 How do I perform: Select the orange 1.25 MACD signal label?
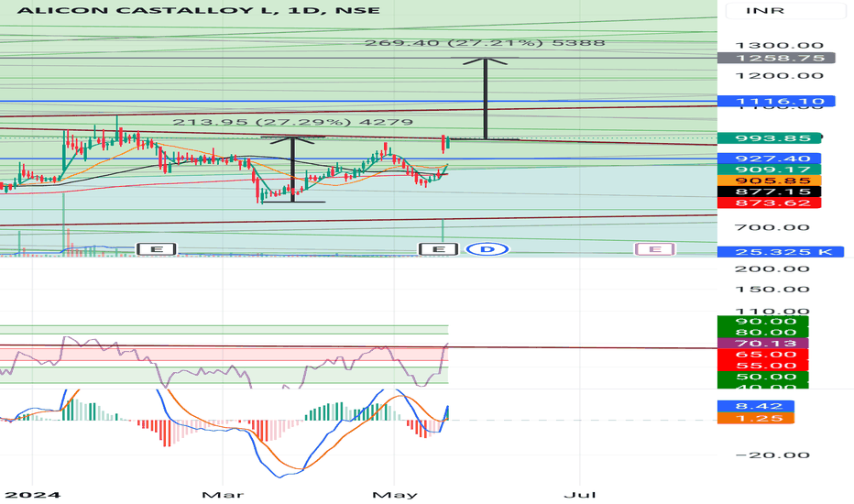tap(756, 418)
